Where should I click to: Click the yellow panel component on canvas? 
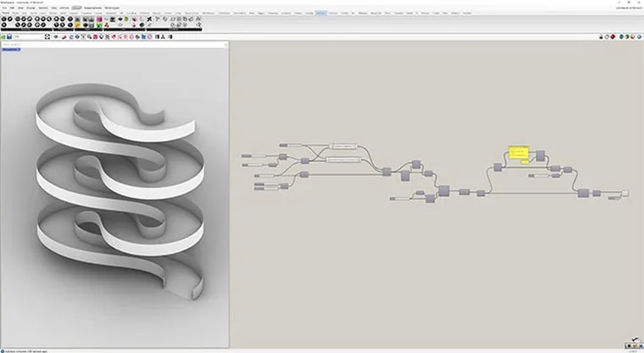click(x=518, y=154)
